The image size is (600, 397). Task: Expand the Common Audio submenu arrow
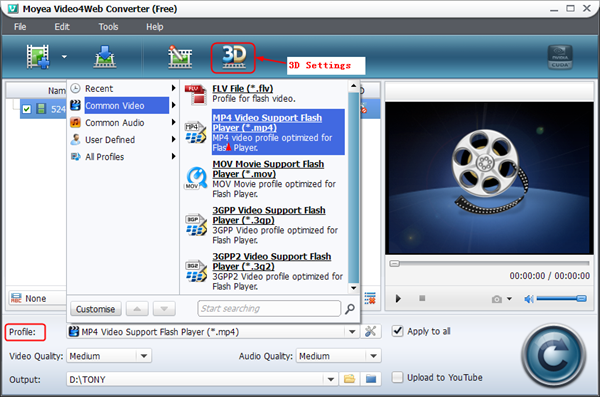coord(173,122)
